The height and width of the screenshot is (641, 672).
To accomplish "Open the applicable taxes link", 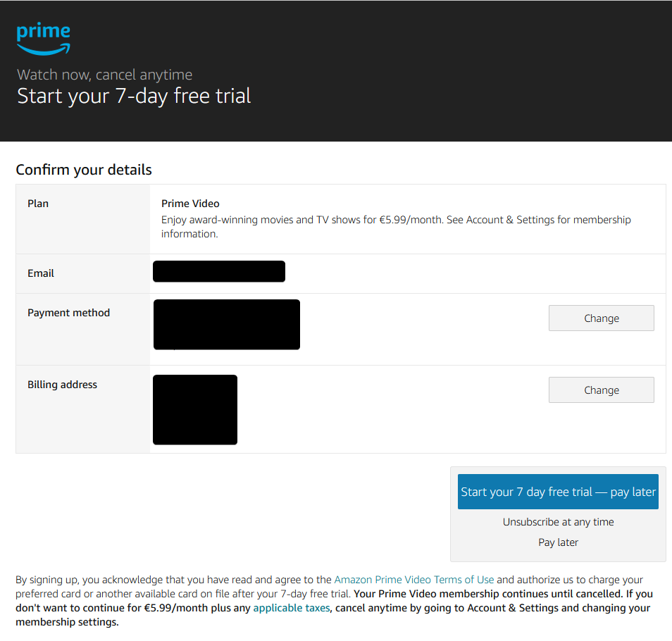I will coord(292,608).
